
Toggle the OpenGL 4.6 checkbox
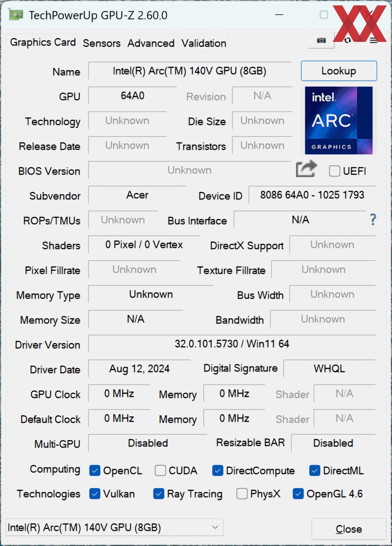[x=298, y=494]
